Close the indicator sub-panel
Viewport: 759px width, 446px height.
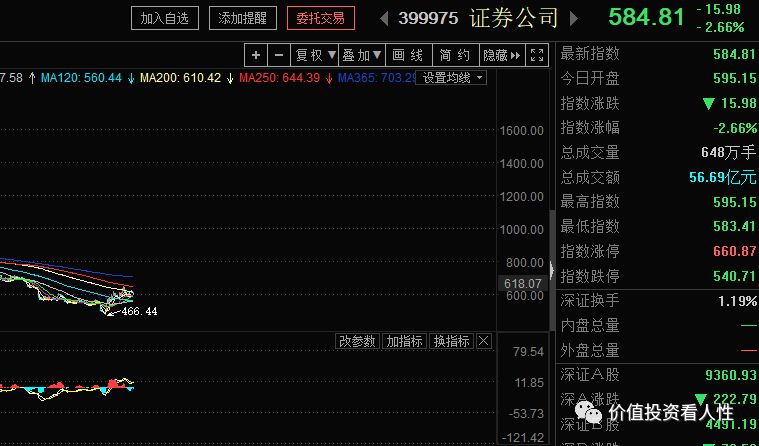(484, 341)
